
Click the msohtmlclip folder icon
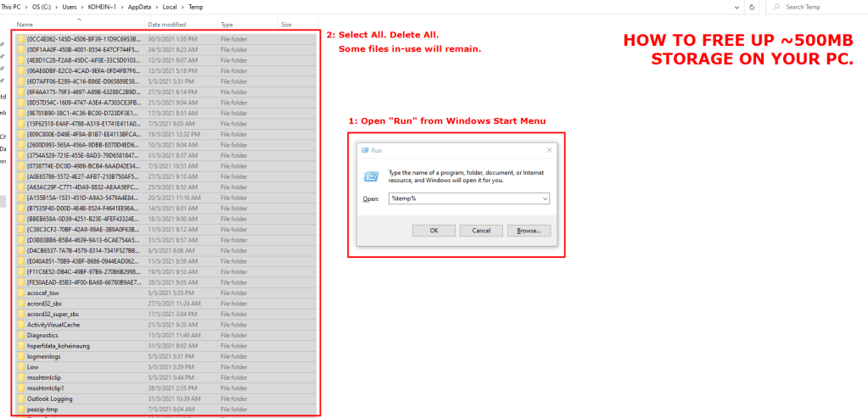click(21, 377)
